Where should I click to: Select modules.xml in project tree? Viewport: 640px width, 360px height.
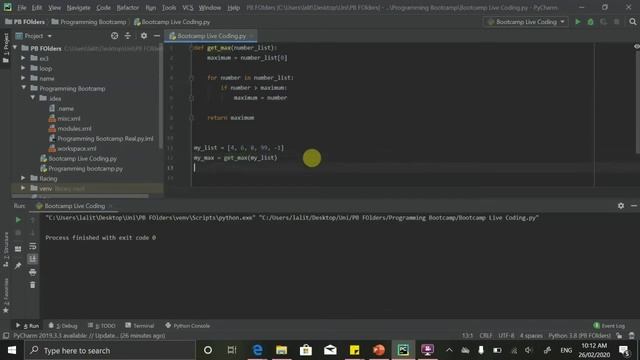pos(74,129)
